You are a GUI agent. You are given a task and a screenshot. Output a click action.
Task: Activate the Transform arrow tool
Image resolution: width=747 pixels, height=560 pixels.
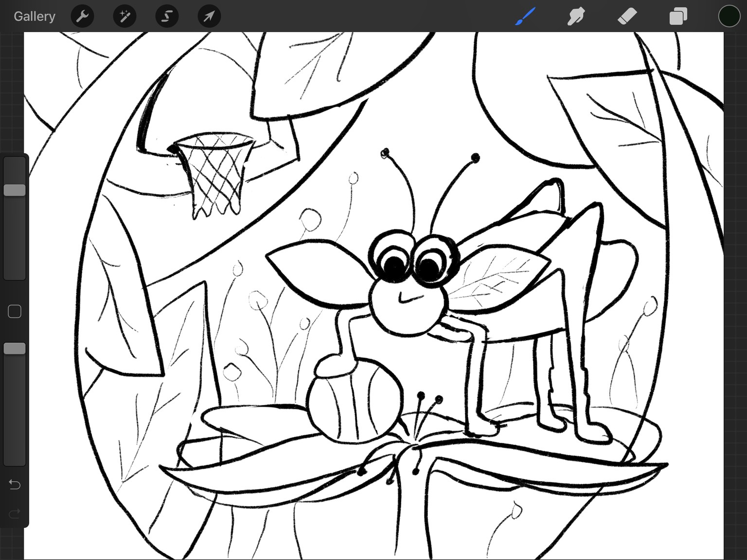(209, 17)
